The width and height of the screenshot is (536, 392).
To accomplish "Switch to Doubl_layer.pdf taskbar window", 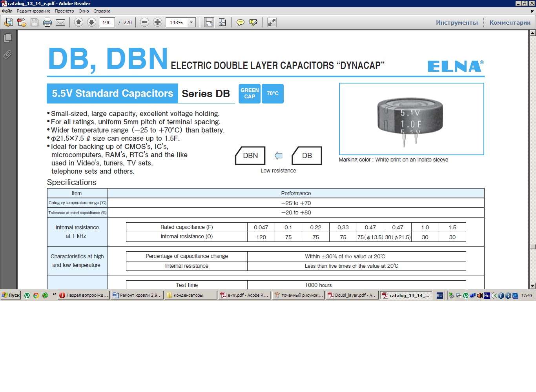I will pyautogui.click(x=352, y=295).
